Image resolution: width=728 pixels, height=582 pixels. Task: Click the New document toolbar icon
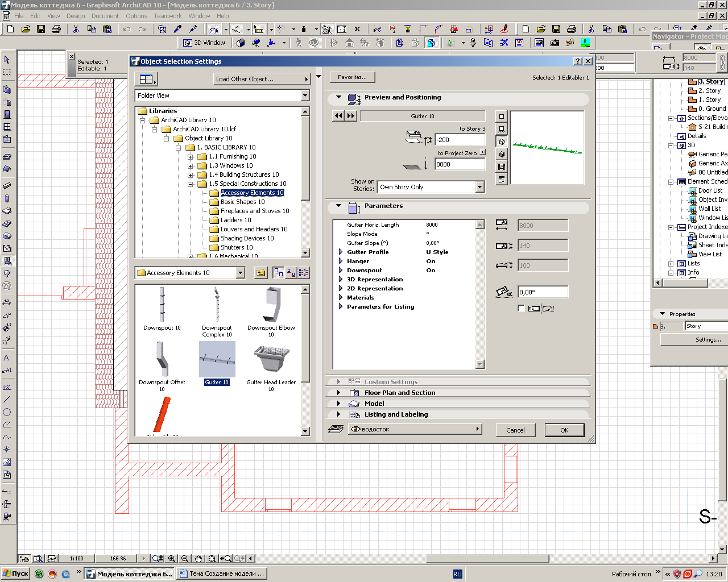10,29
